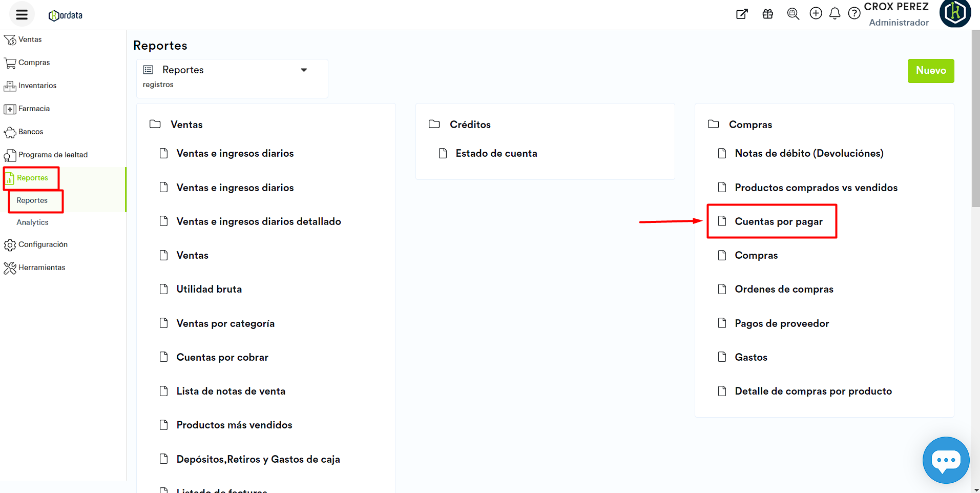
Task: Open the live chat bubble
Action: tap(945, 460)
